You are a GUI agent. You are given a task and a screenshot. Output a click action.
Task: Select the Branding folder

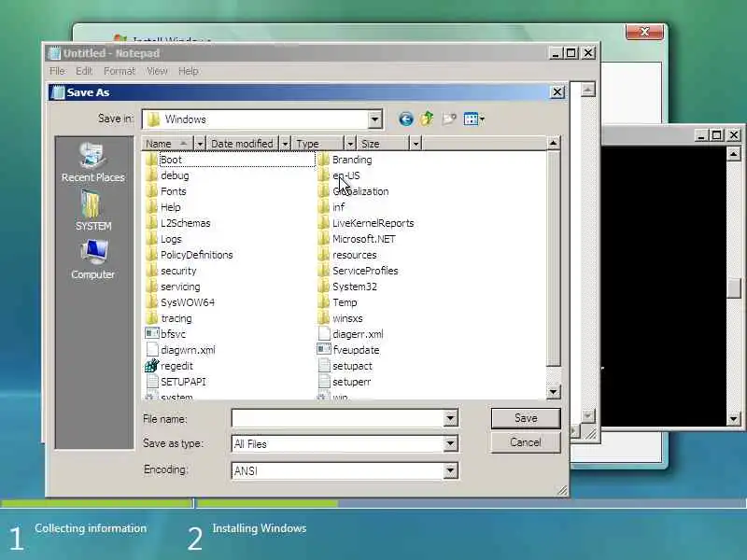(x=345, y=160)
